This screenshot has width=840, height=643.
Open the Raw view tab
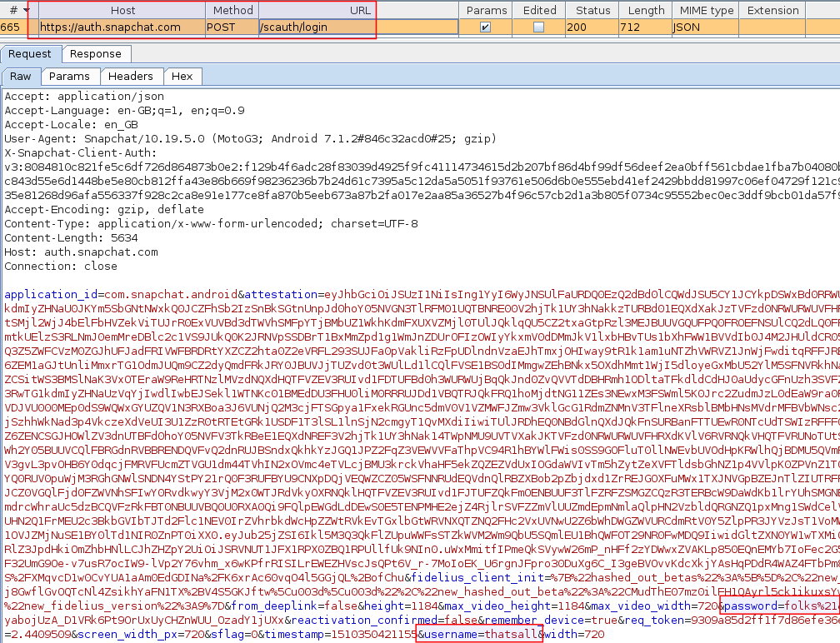tap(21, 76)
